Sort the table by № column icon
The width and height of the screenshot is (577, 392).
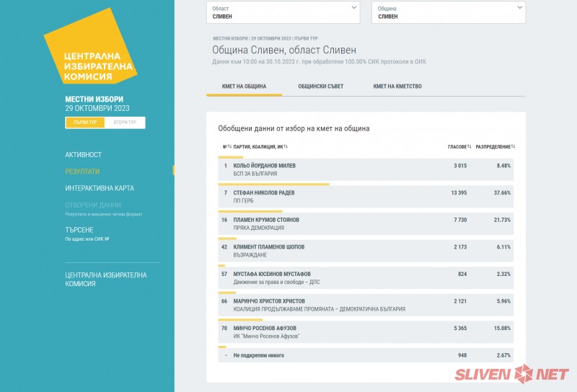[x=228, y=146]
